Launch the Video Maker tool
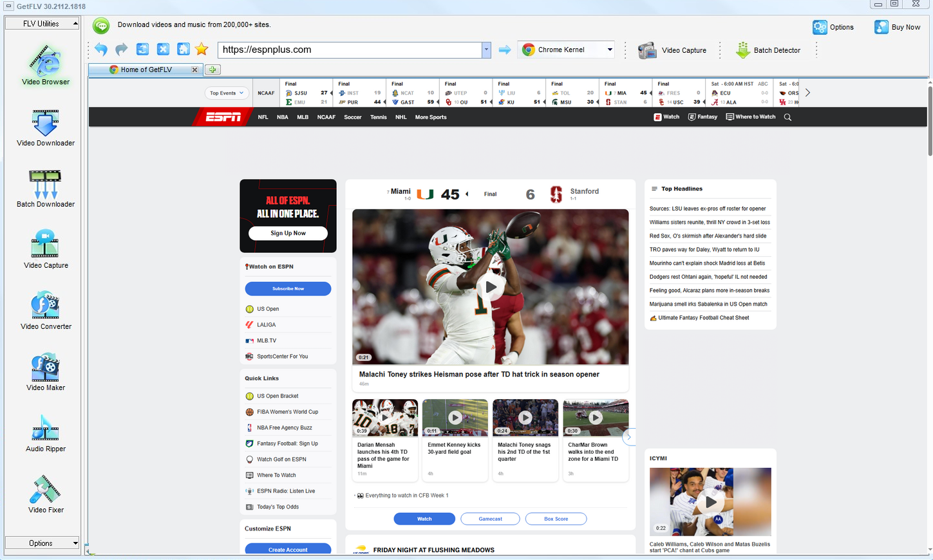933x560 pixels. pyautogui.click(x=45, y=372)
